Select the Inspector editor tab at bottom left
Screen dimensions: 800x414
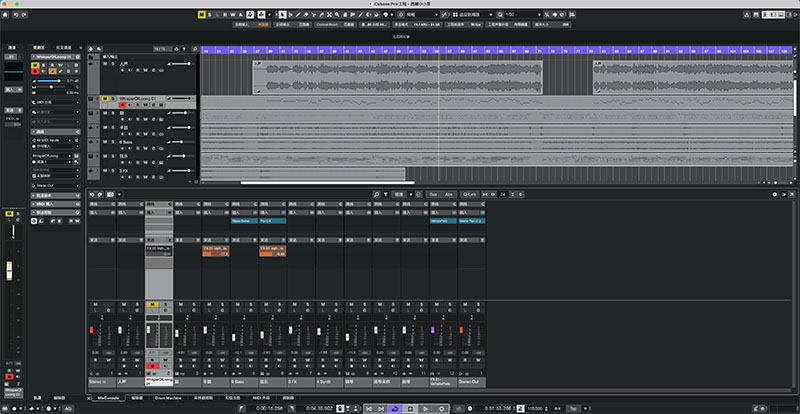[x=60, y=398]
